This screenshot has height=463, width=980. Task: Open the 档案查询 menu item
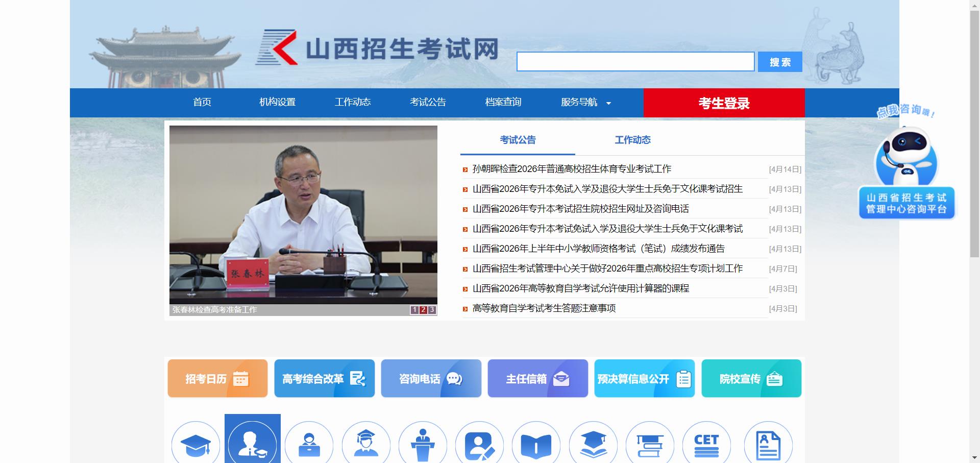503,103
